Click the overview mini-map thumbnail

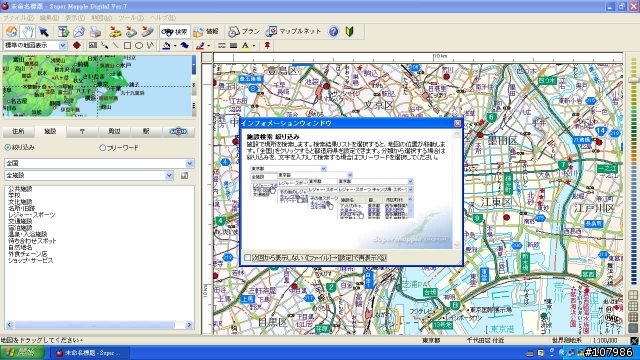pyautogui.click(x=96, y=86)
